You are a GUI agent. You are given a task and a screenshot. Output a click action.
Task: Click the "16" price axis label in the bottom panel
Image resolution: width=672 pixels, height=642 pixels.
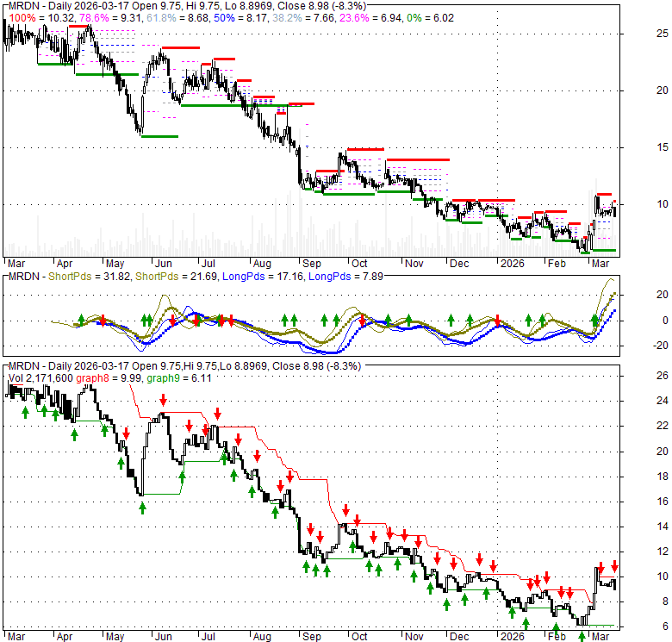coord(663,502)
